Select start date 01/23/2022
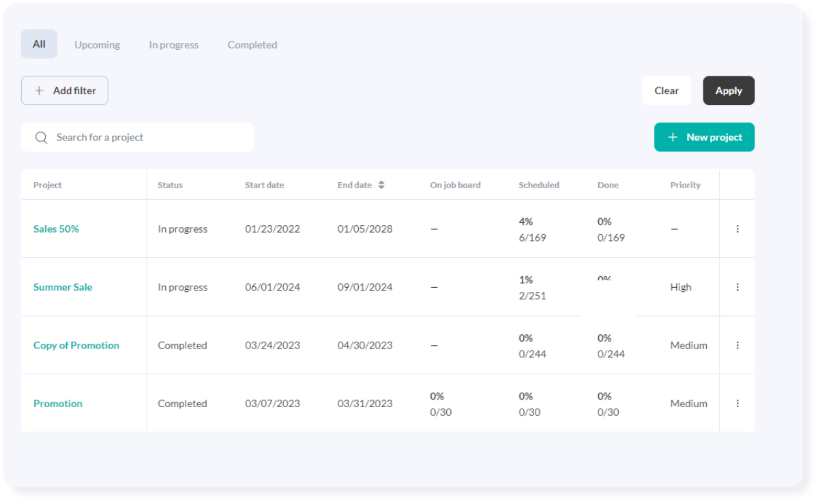 pyautogui.click(x=272, y=229)
